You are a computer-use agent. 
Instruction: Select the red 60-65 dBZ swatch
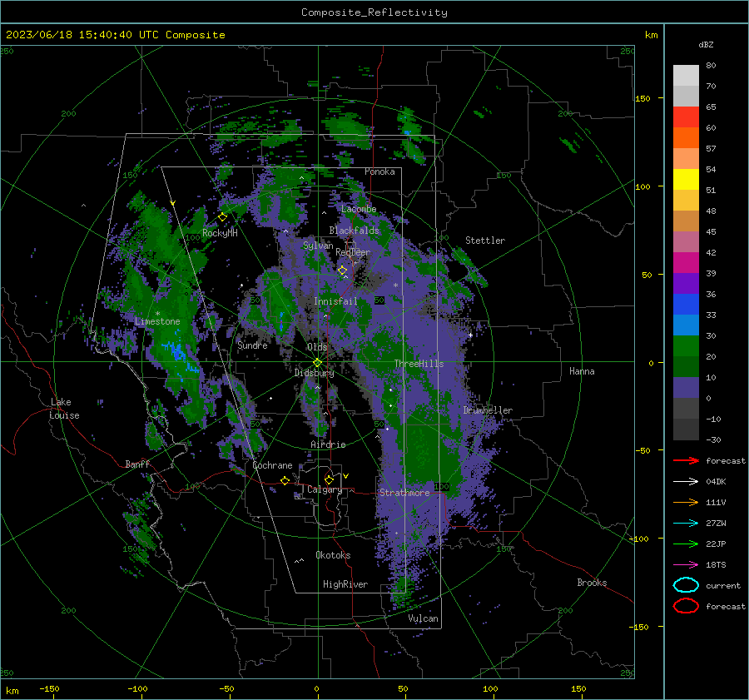686,117
